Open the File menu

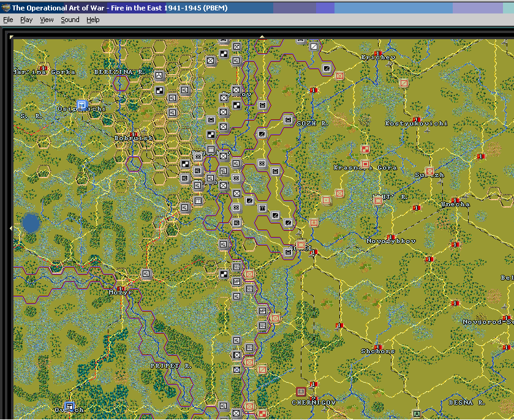click(x=8, y=20)
